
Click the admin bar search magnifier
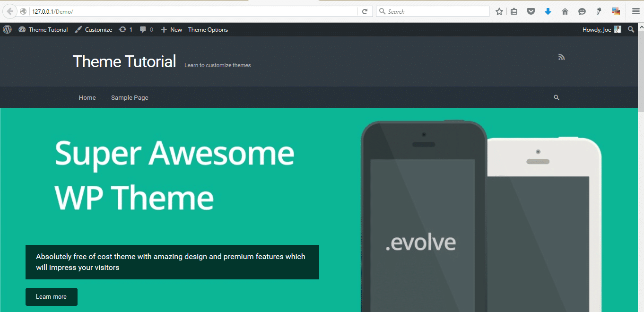631,29
